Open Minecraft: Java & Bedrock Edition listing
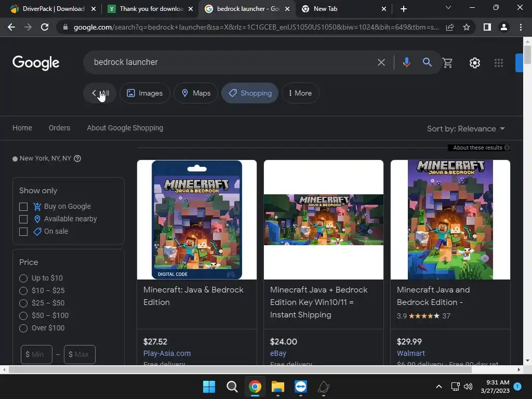Viewport: 532px width, 399px height. (x=193, y=296)
